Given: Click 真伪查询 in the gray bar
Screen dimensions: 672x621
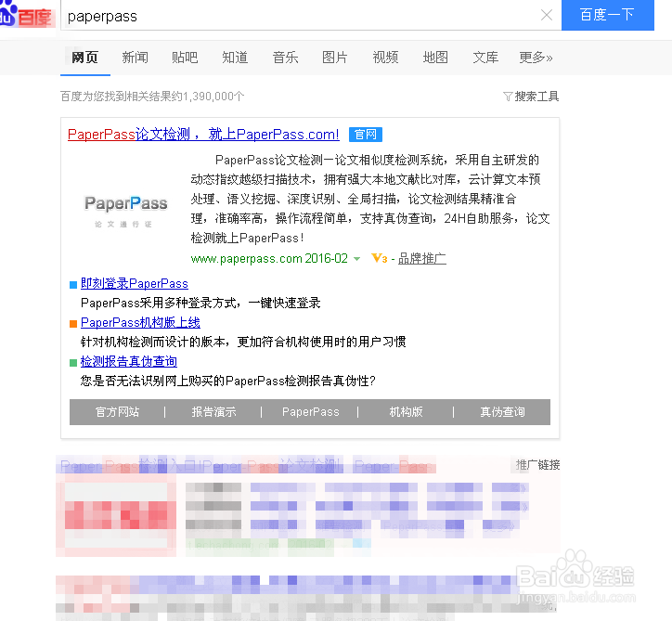Looking at the screenshot, I should coord(502,412).
